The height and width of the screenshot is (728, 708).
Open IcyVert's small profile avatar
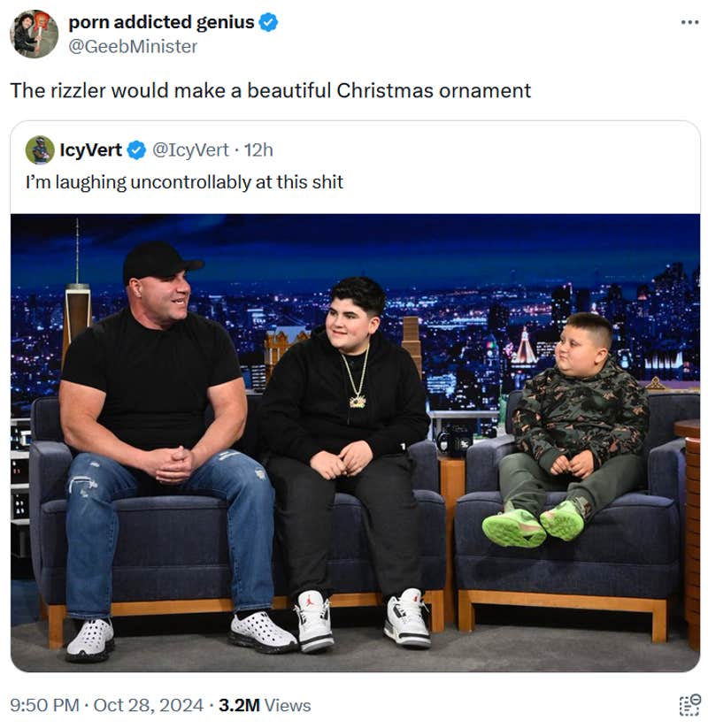pos(40,150)
